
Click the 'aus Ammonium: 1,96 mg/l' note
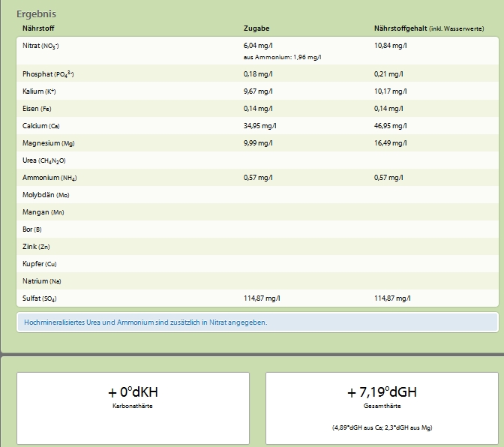(282, 57)
